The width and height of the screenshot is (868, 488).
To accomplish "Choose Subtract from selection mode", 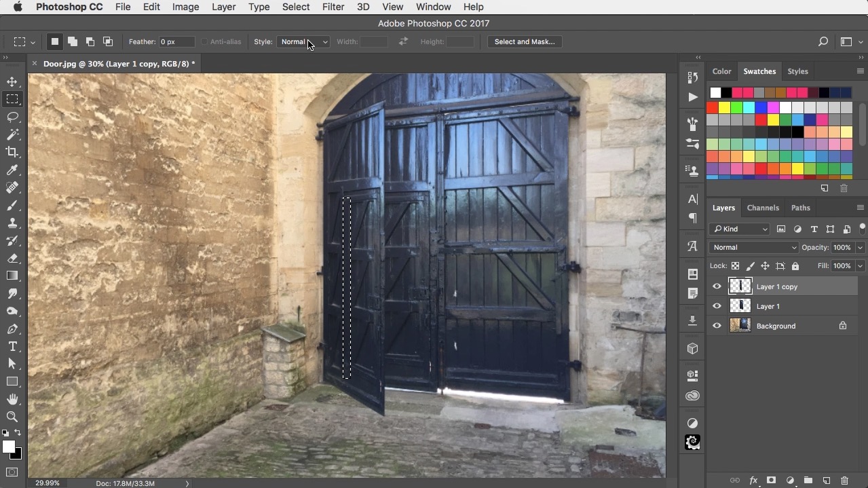I will pos(90,41).
